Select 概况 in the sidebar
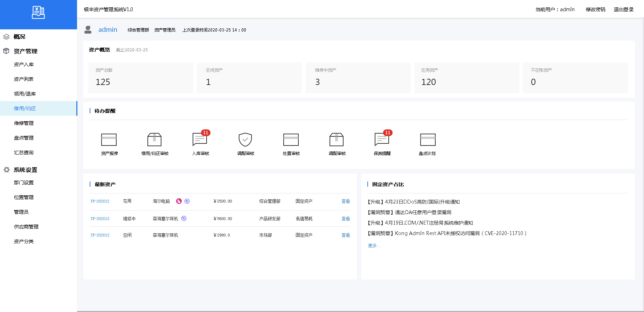 pos(19,37)
